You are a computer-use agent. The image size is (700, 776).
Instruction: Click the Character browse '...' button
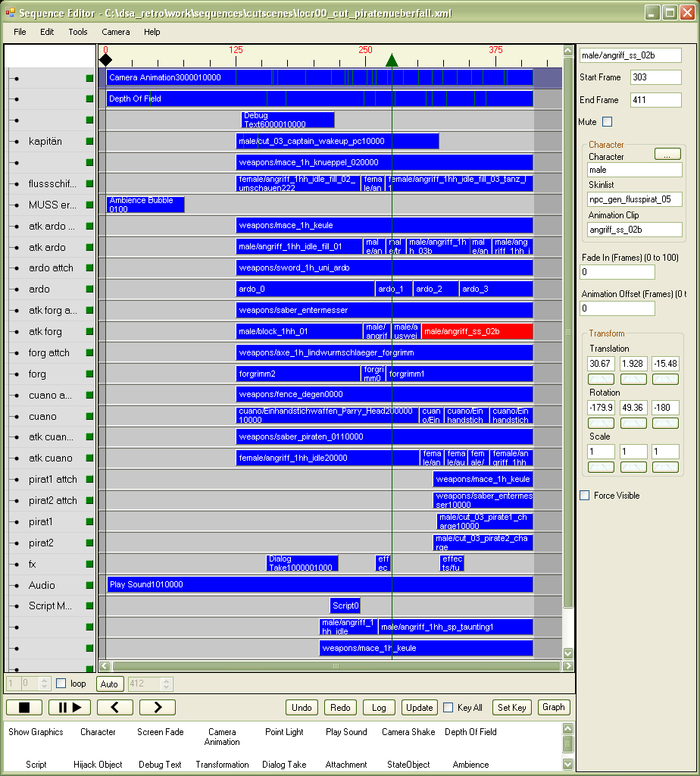pyautogui.click(x=667, y=154)
